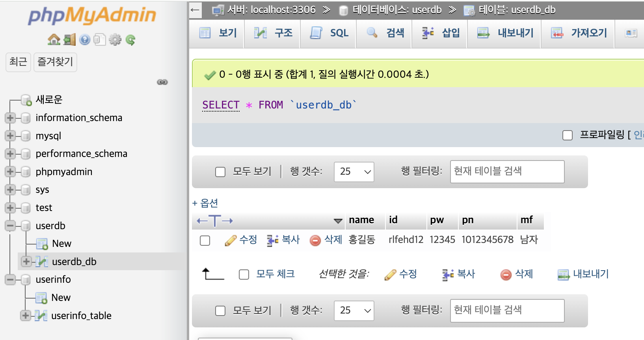Screen dimensions: 644x340
Task: Click the navigation link chain icon
Action: pyautogui.click(x=162, y=82)
